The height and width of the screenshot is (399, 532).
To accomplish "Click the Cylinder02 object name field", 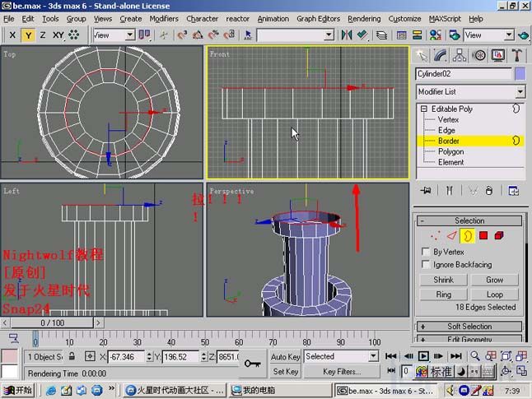I will click(464, 74).
